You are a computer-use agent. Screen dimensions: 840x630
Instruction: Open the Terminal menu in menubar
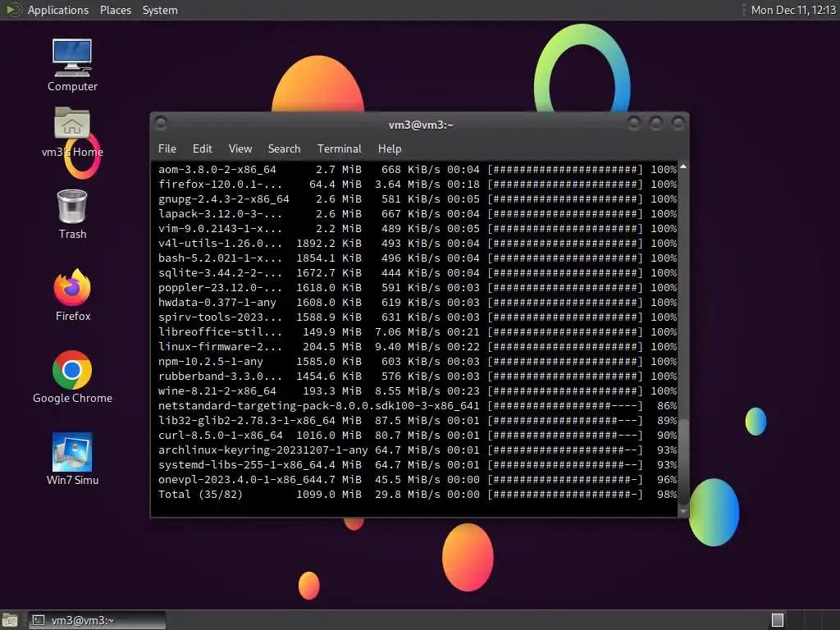click(339, 148)
